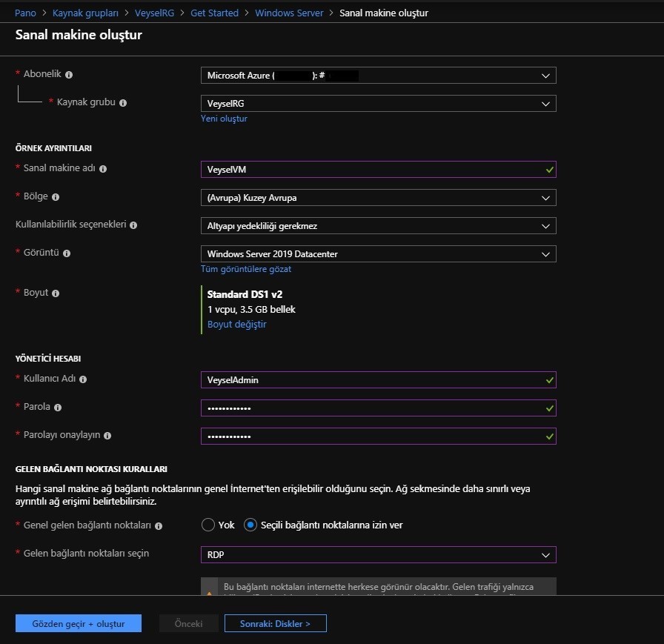Click Yeni oluştur link
This screenshot has height=644, width=664.
[224, 119]
